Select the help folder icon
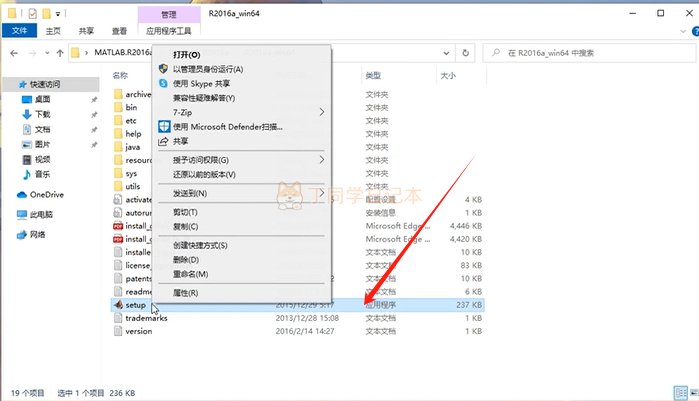The height and width of the screenshot is (401, 699). [x=118, y=134]
